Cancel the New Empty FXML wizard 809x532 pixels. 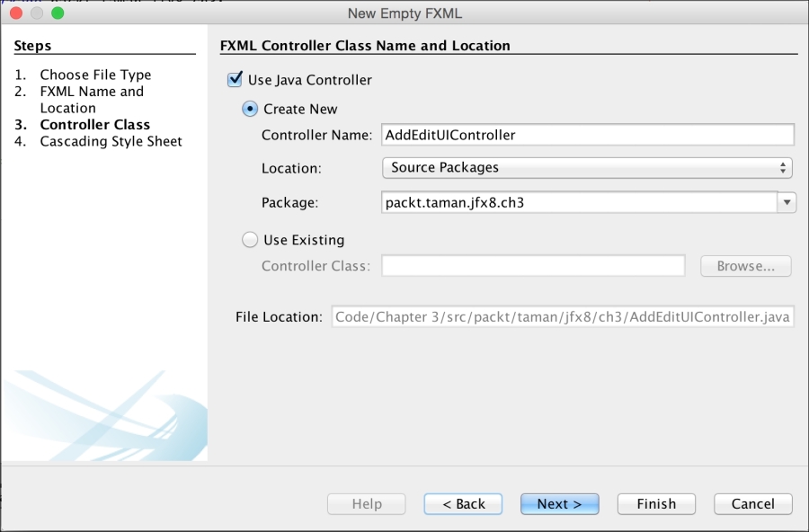pyautogui.click(x=753, y=504)
